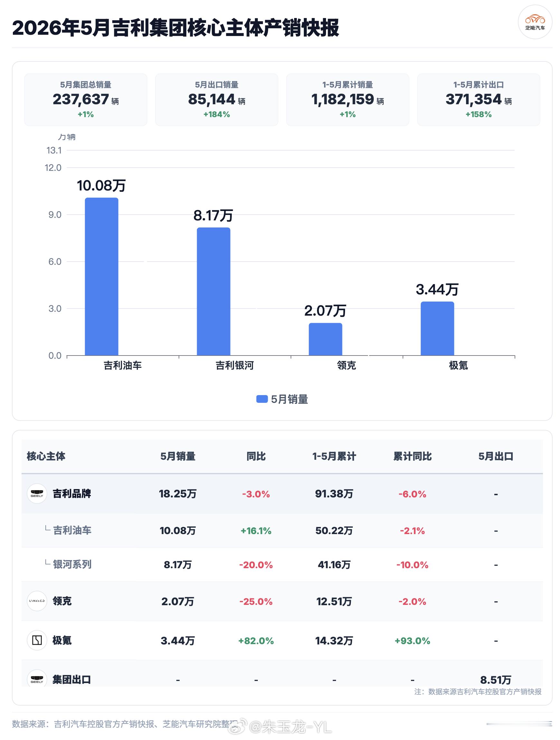Click the Geely logo beside 吉利品牌
This screenshot has width=560, height=740.
click(x=37, y=494)
